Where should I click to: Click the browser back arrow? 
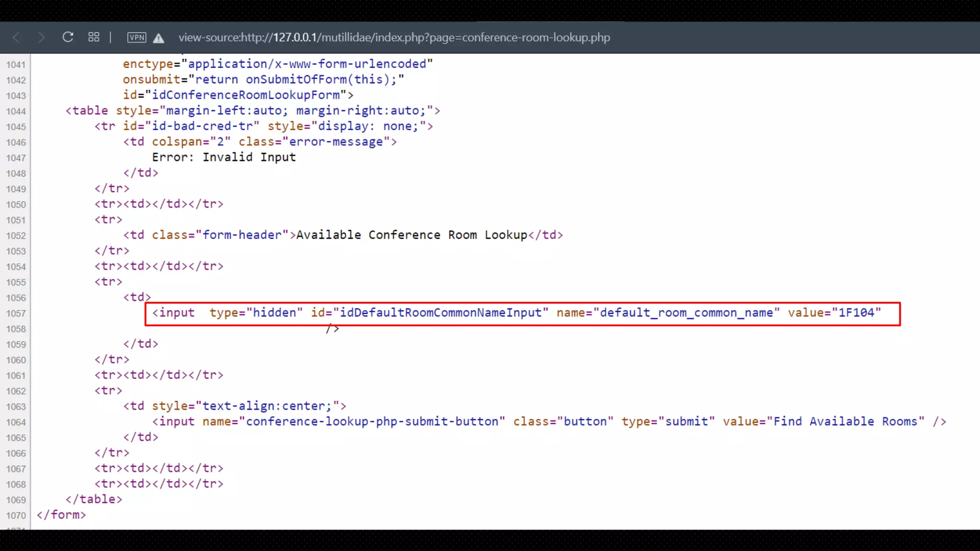tap(16, 37)
